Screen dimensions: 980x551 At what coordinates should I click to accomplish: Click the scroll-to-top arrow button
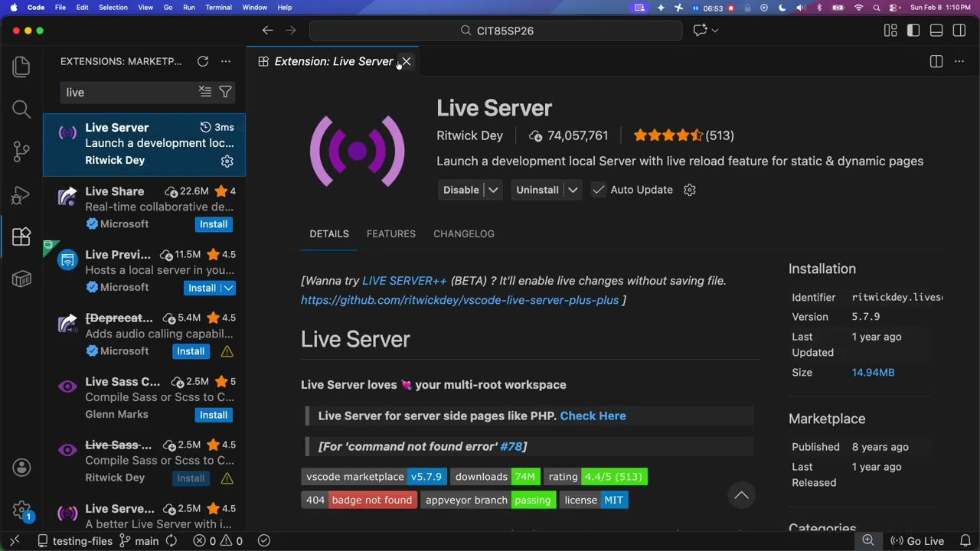pyautogui.click(x=742, y=495)
